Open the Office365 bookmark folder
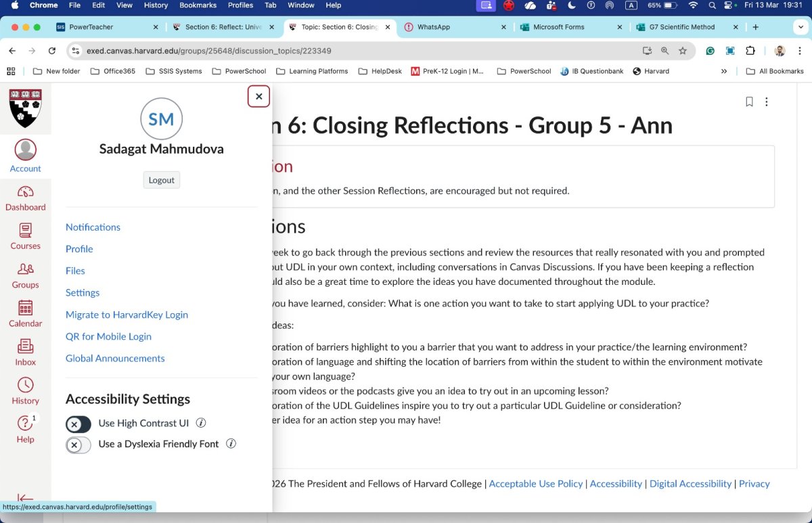The height and width of the screenshot is (523, 812). (112, 71)
